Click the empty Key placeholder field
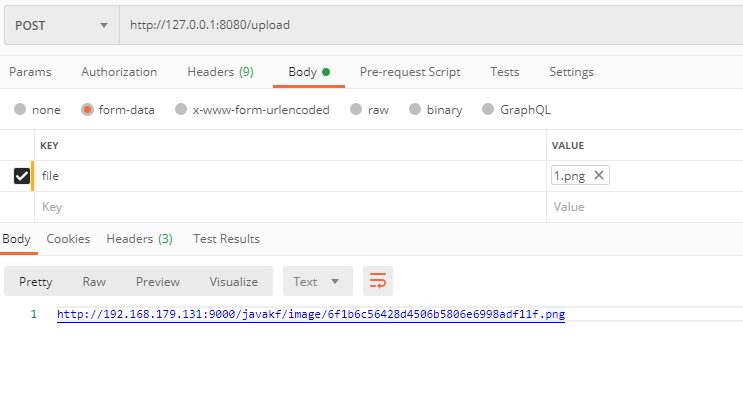This screenshot has height=395, width=743. coord(290,207)
